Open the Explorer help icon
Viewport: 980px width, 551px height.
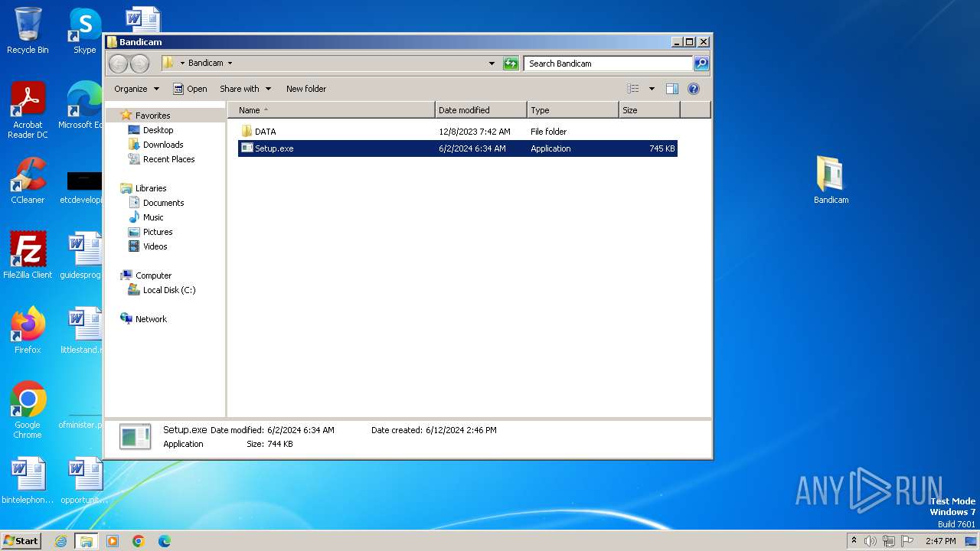[694, 89]
